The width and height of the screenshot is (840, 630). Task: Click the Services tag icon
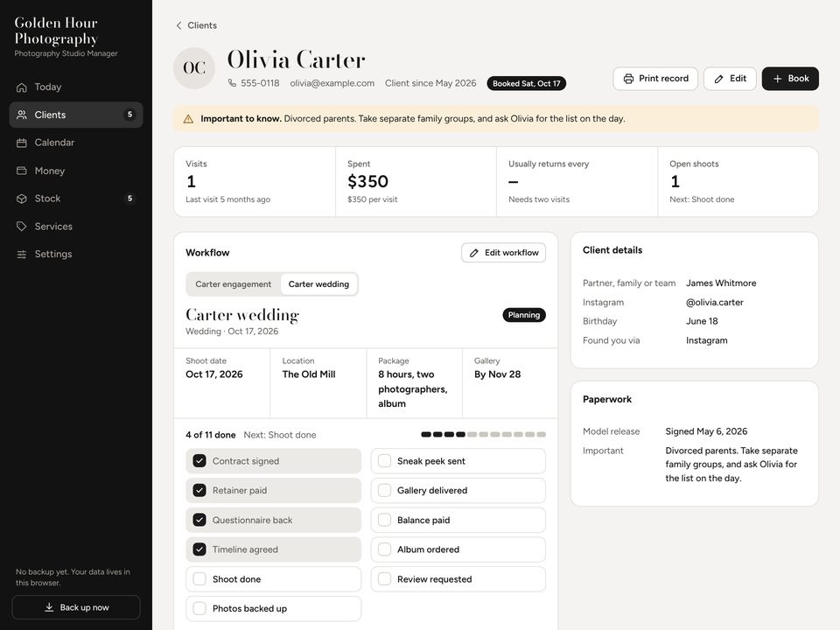coord(21,226)
